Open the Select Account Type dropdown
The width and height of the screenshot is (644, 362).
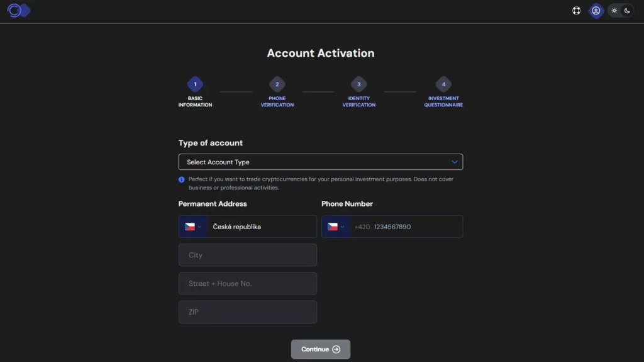click(x=320, y=162)
